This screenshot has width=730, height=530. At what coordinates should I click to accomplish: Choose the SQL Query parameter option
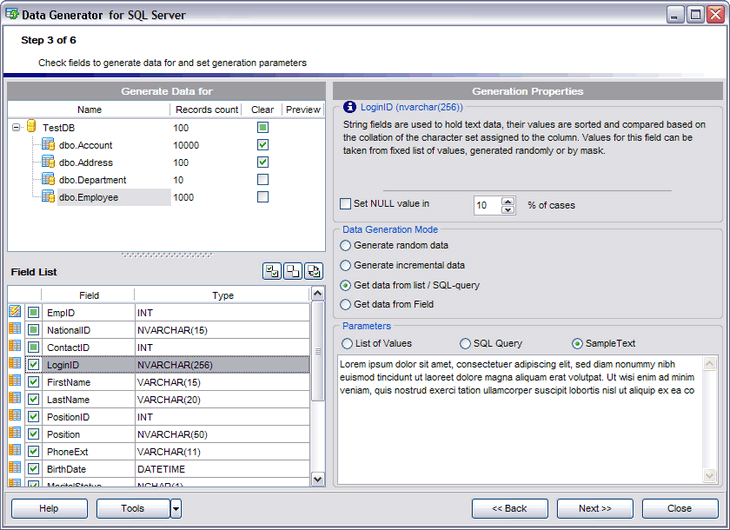point(465,343)
